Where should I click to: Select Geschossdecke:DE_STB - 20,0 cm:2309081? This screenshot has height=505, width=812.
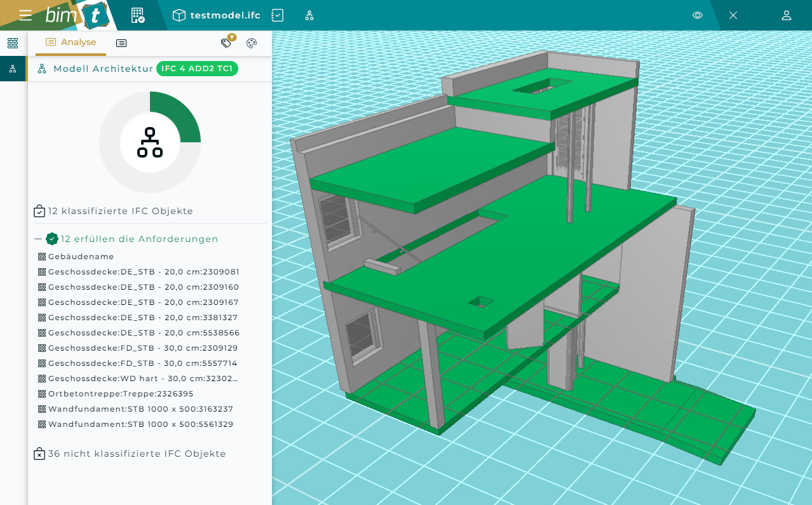(x=144, y=272)
